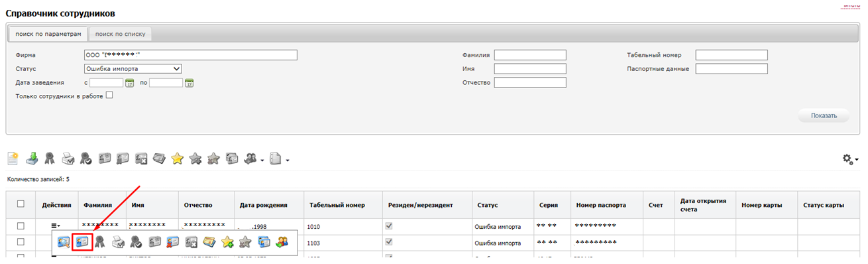This screenshot has height=264, width=868.
Task: Open the magnifier view-card icon in row actions popup
Action: [x=64, y=242]
